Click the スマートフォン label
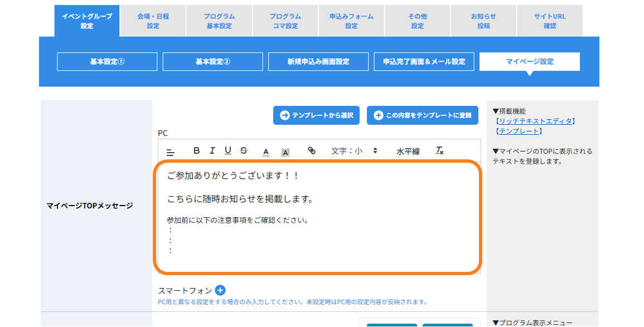Viewport: 644px width, 327px height. [x=185, y=291]
